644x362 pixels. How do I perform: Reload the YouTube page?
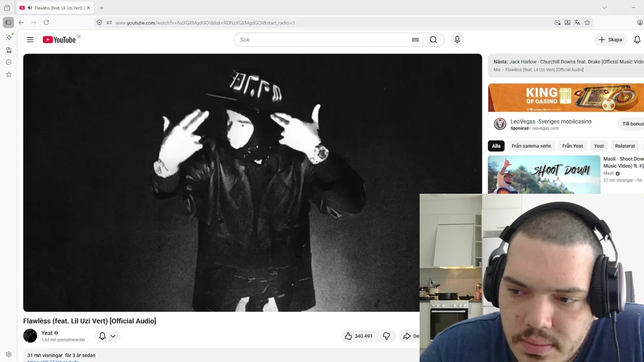46,23
